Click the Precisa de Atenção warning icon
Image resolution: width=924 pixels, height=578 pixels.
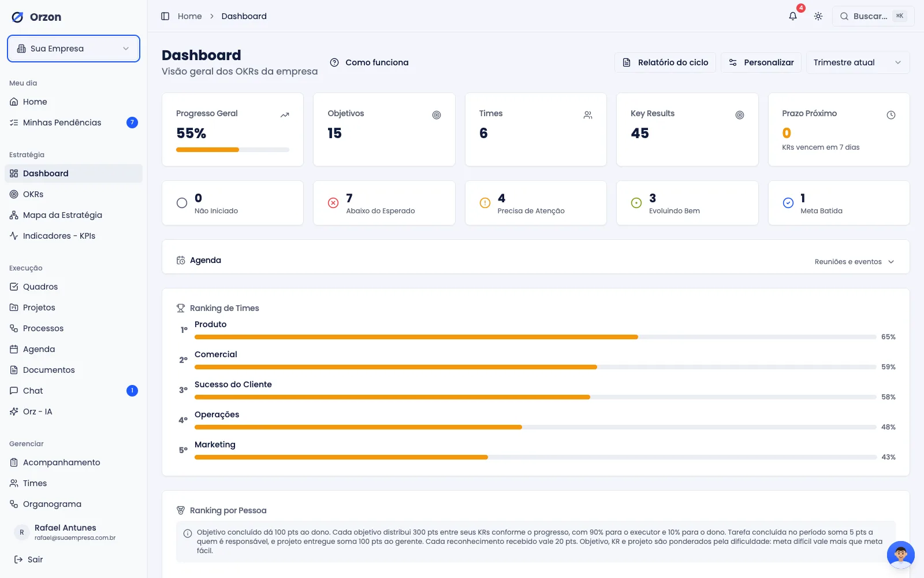[485, 203]
